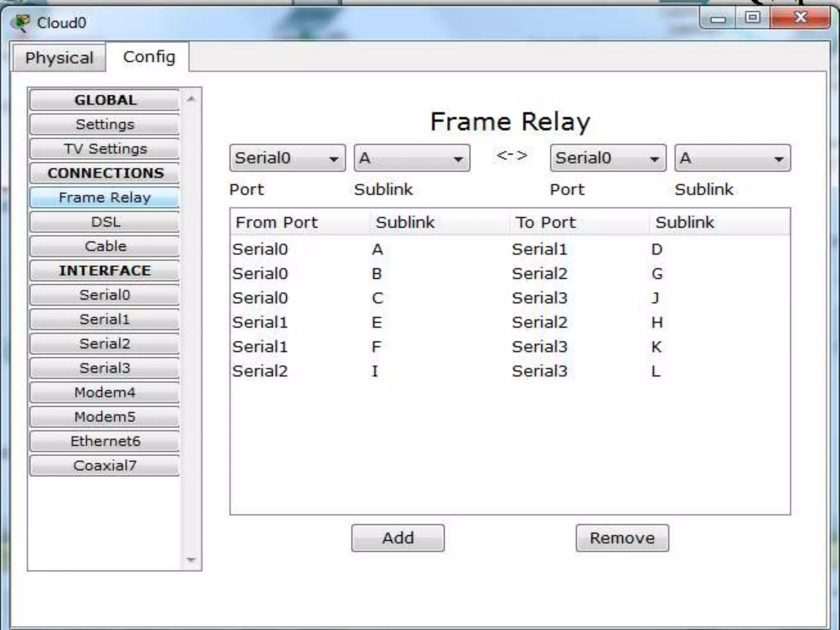
Task: Open TV Settings in sidebar
Action: 105,148
